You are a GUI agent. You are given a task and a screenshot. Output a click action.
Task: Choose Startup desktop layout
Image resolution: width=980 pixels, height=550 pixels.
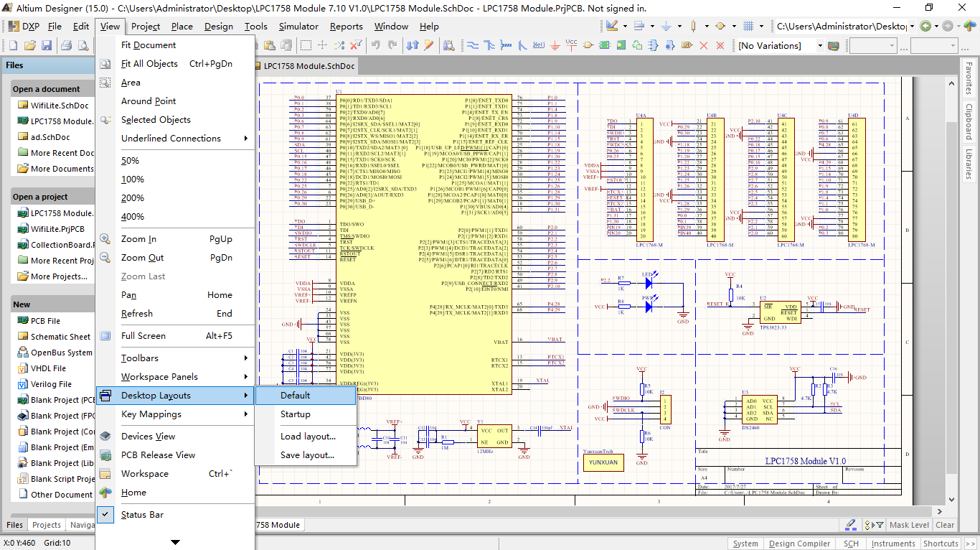coord(306,414)
